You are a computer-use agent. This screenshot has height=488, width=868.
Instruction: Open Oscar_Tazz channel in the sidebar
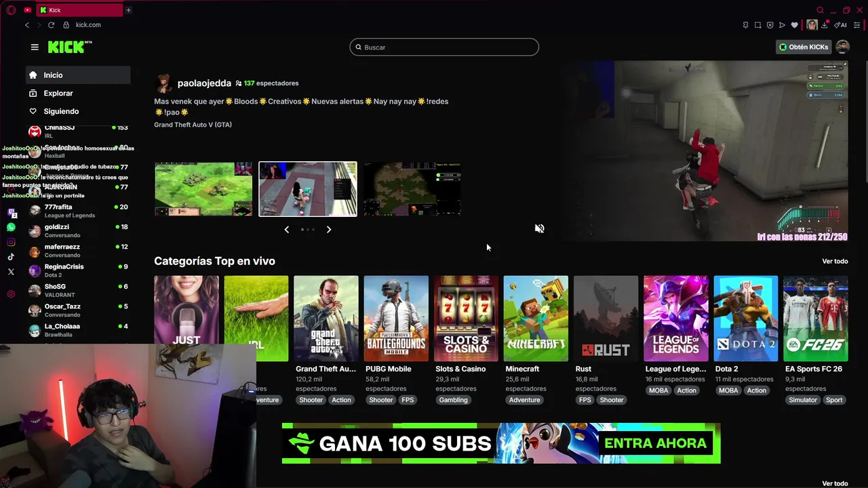(x=79, y=310)
